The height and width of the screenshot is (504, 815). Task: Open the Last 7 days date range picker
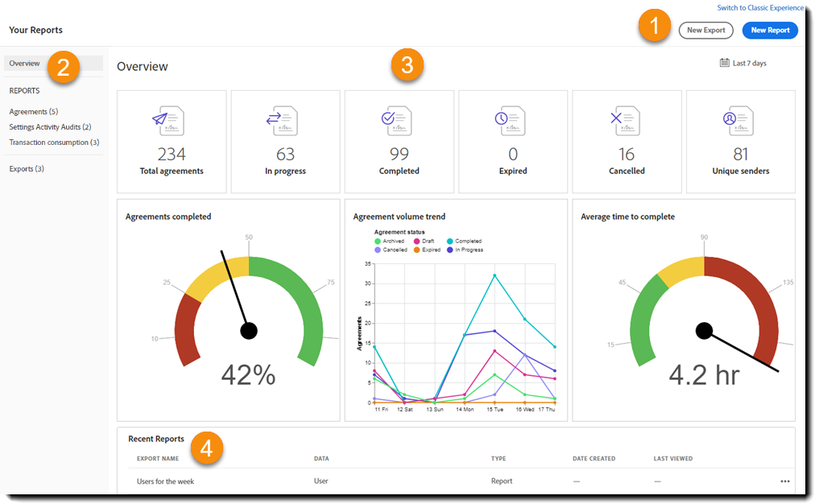[x=743, y=63]
